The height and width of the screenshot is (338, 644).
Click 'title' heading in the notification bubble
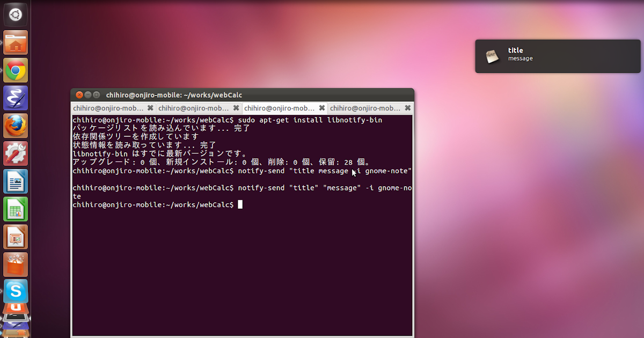coord(515,50)
